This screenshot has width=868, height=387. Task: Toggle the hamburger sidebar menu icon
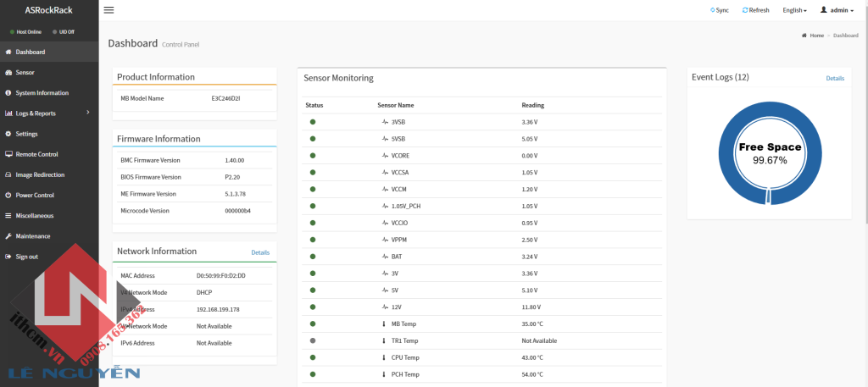point(108,10)
